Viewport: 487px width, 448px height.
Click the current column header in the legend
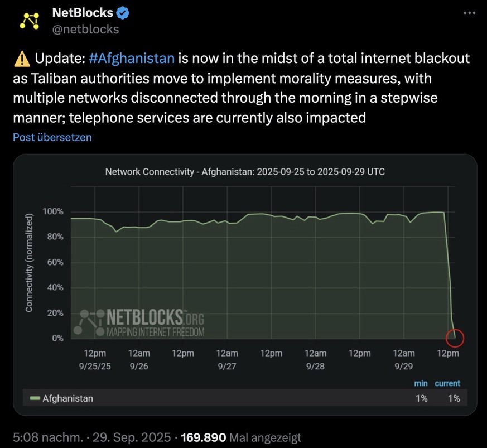pos(447,383)
